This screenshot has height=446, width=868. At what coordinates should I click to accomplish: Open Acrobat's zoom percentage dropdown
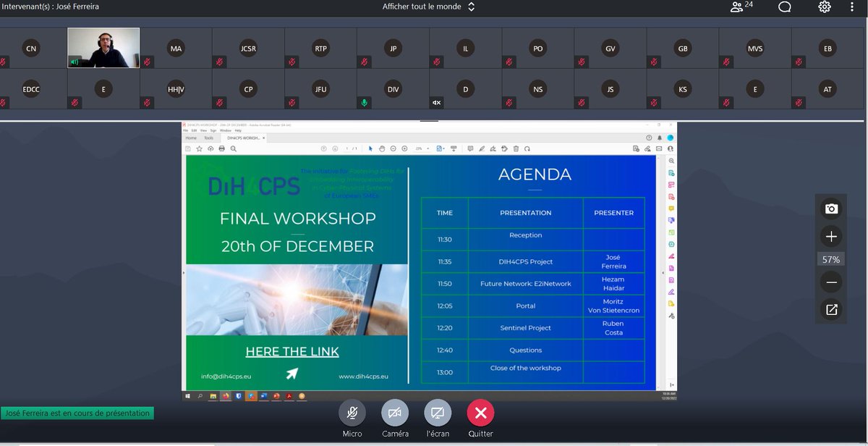tap(428, 148)
